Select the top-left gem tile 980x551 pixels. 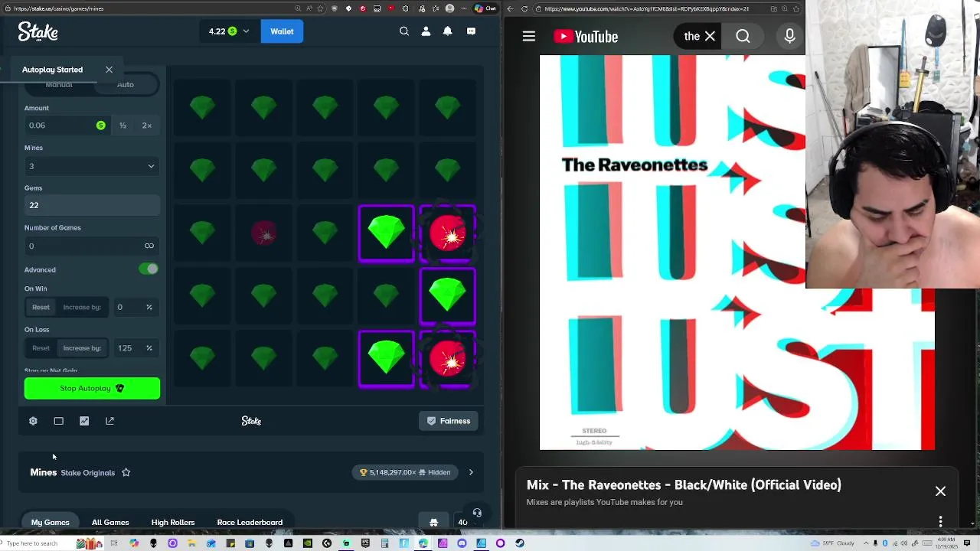click(x=203, y=108)
